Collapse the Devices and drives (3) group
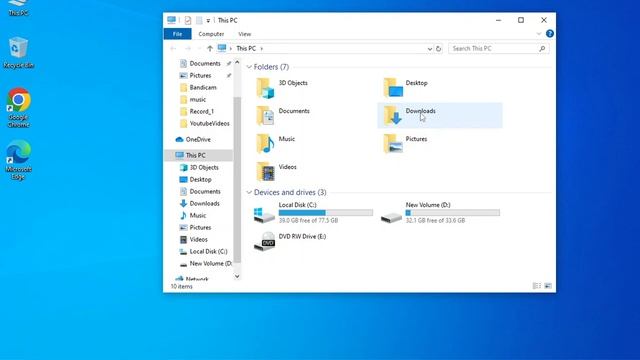The height and width of the screenshot is (360, 640). coord(249,192)
